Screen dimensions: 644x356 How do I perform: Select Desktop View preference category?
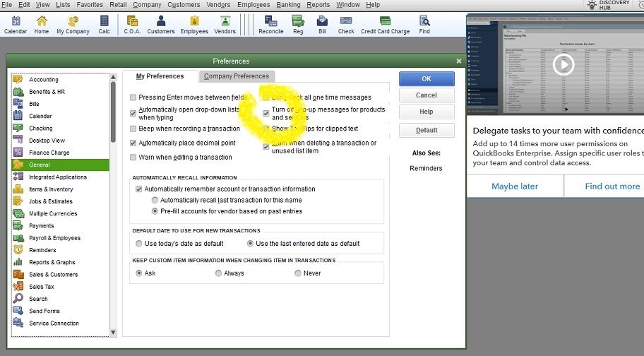[61, 141]
